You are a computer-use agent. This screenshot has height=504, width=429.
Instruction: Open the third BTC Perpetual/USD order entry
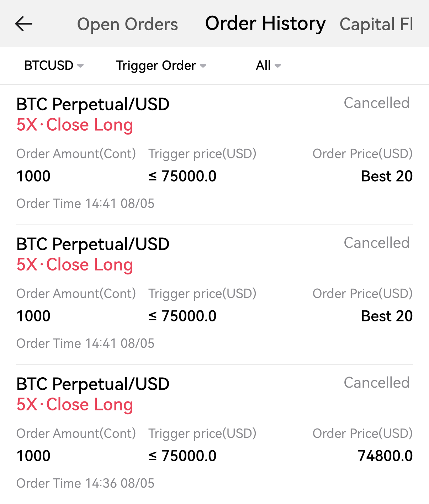click(x=93, y=384)
